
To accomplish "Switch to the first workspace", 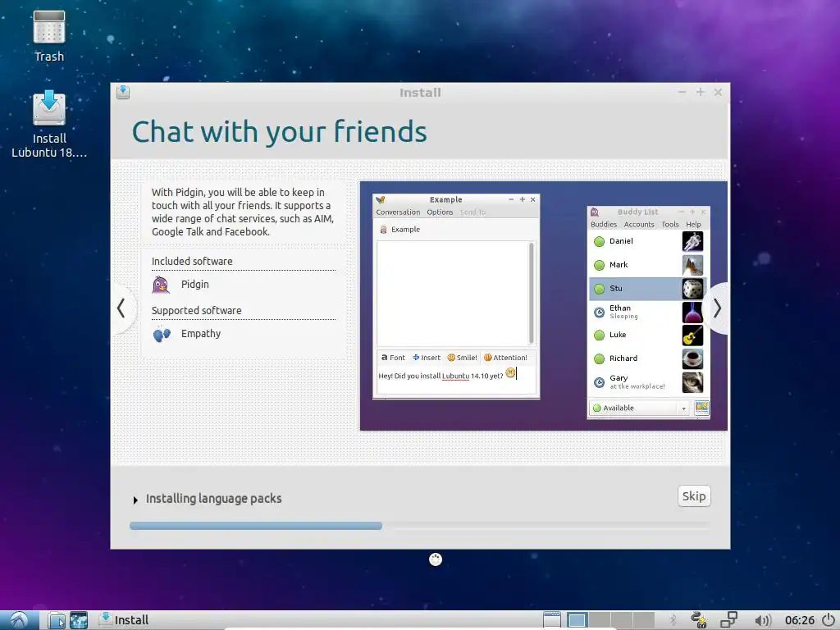I will click(x=577, y=620).
